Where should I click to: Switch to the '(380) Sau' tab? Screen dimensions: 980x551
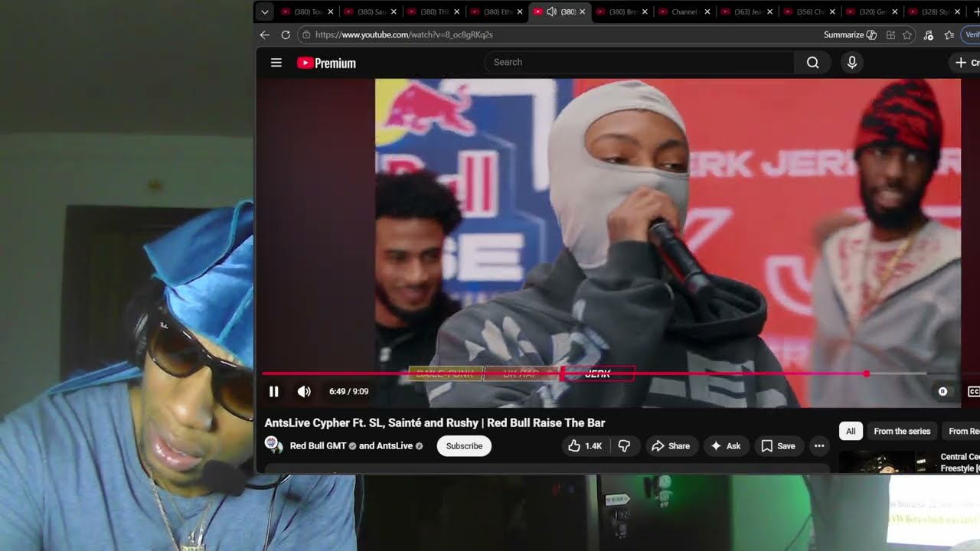(x=370, y=11)
